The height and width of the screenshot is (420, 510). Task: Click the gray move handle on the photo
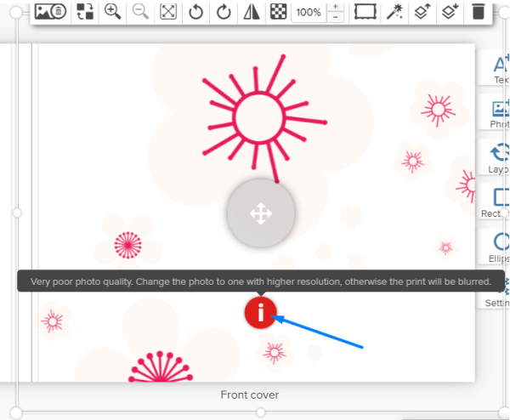pyautogui.click(x=260, y=214)
